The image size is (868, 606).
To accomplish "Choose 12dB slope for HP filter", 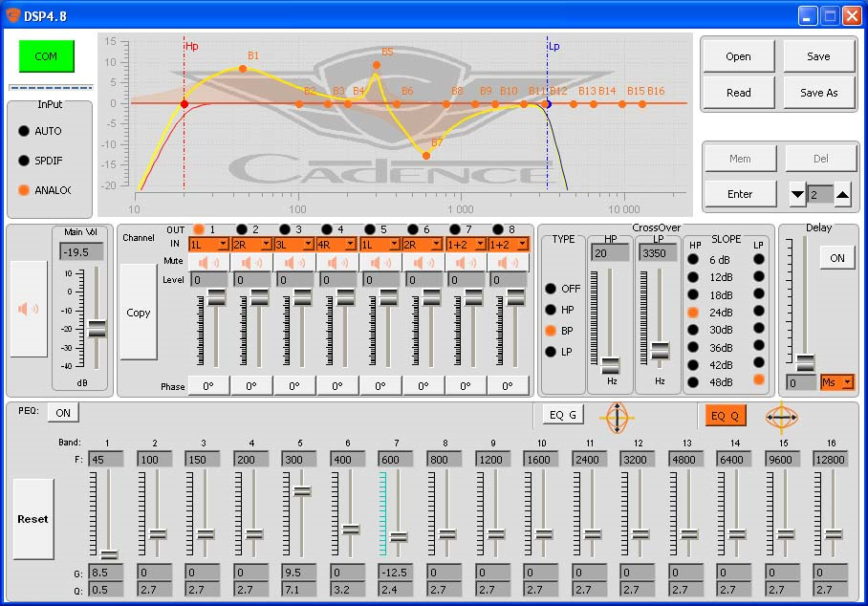I will pos(694,277).
